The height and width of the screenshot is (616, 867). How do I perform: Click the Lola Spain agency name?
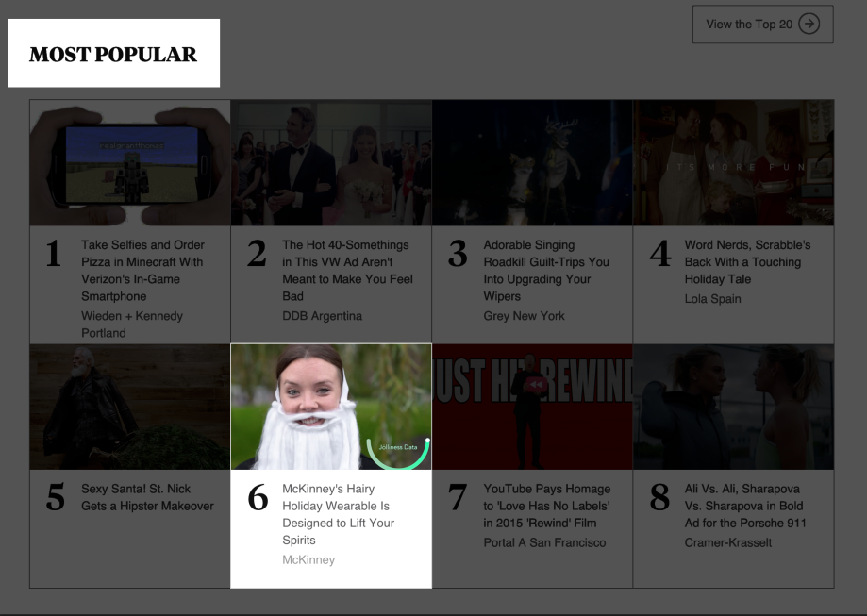712,299
